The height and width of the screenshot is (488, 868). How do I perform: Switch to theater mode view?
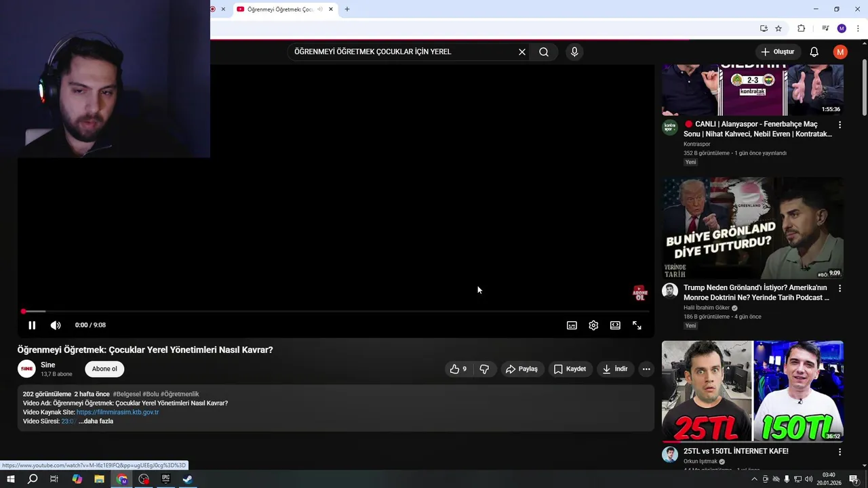point(615,325)
